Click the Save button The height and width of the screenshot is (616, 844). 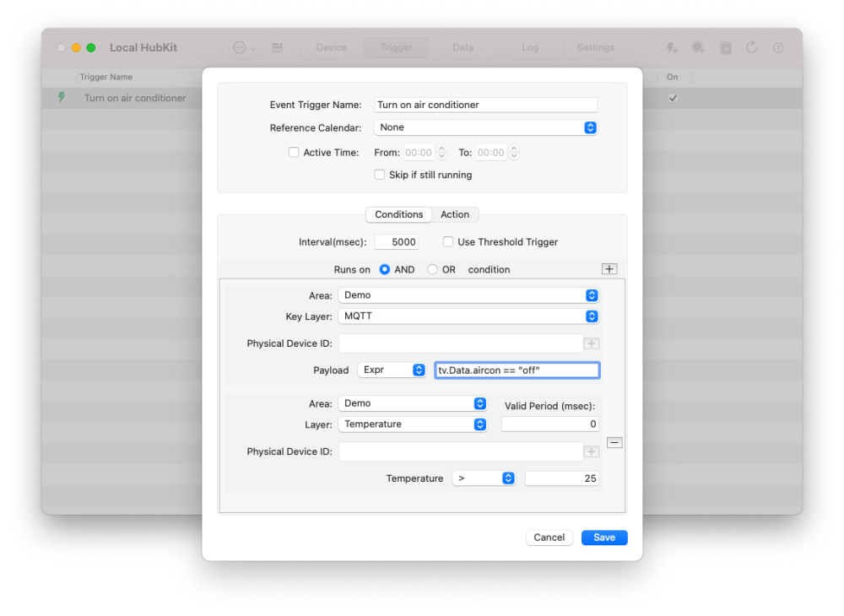click(604, 538)
